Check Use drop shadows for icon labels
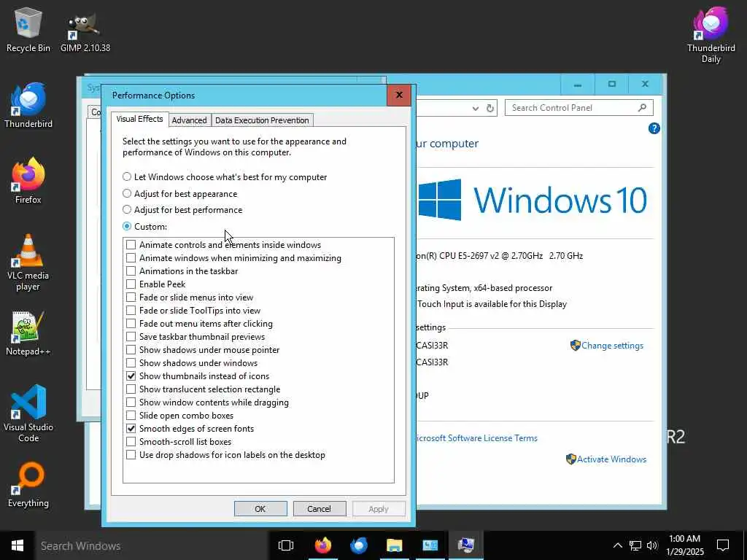Viewport: 747px width, 560px height. [131, 455]
